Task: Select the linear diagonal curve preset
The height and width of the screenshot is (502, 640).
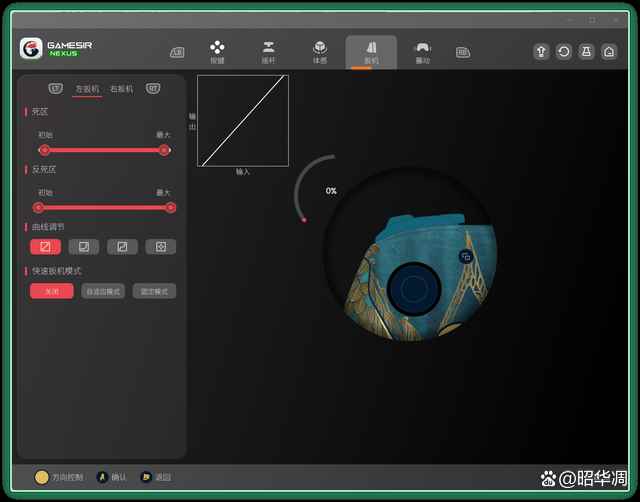Action: (45, 247)
